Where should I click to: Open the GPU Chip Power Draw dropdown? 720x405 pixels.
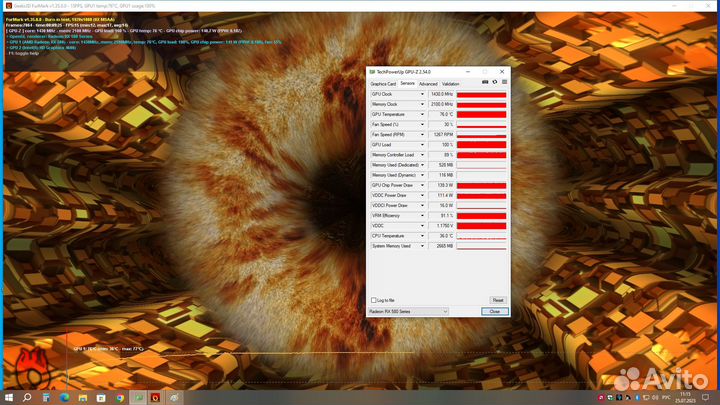422,185
